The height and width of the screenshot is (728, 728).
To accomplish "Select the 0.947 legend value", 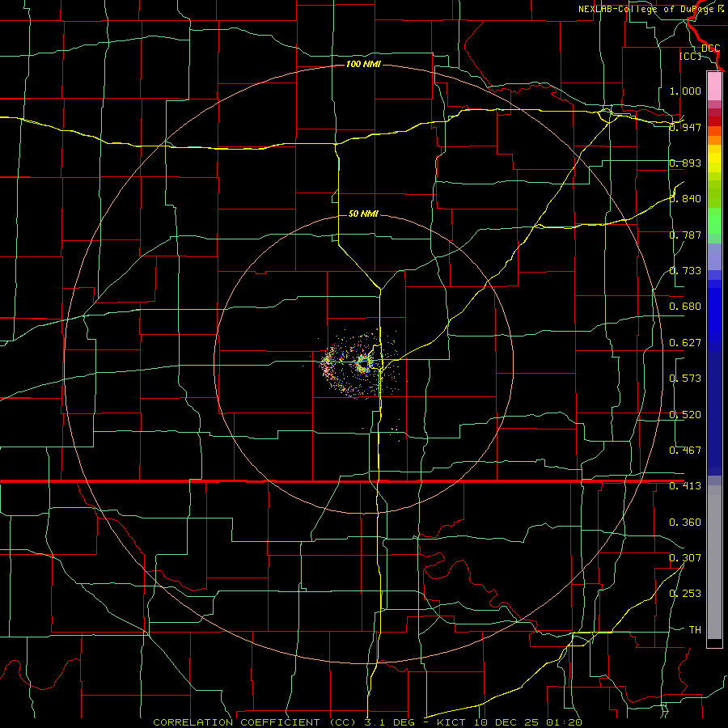I will (685, 127).
